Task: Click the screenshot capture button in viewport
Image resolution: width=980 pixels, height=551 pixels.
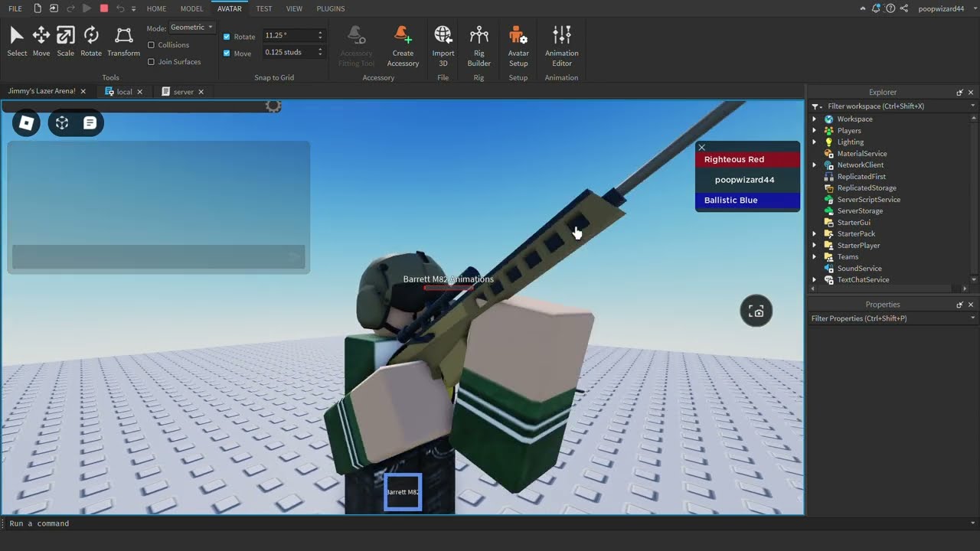Action: (756, 311)
